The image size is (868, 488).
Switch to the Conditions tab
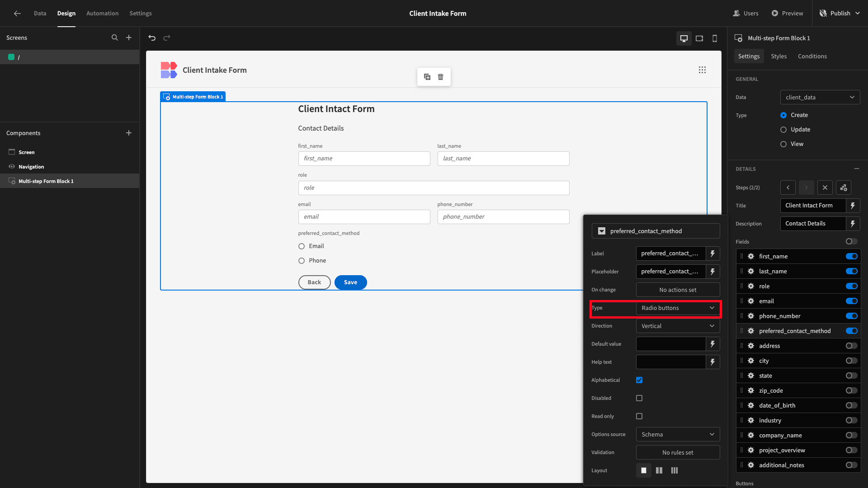click(x=812, y=56)
